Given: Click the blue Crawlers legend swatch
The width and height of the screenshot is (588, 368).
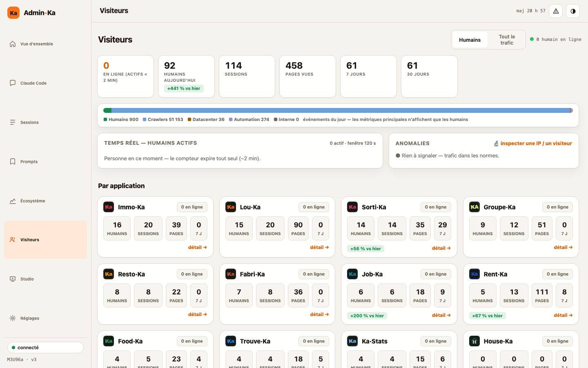Looking at the screenshot, I should click(145, 119).
